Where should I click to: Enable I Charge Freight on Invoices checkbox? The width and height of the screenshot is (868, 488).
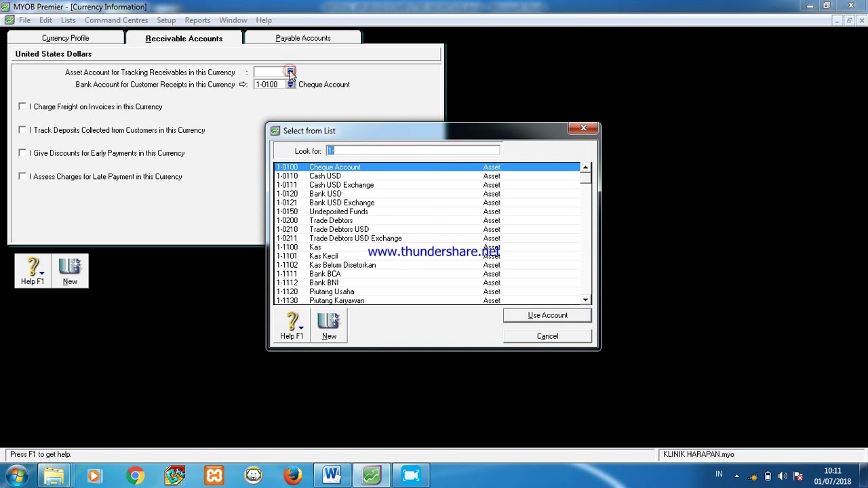(x=22, y=106)
